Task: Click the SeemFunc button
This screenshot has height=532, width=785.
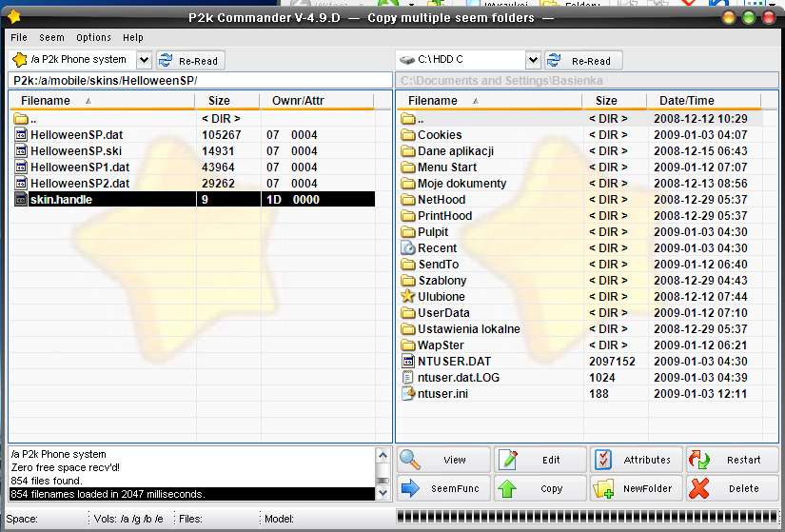Action: pos(443,488)
